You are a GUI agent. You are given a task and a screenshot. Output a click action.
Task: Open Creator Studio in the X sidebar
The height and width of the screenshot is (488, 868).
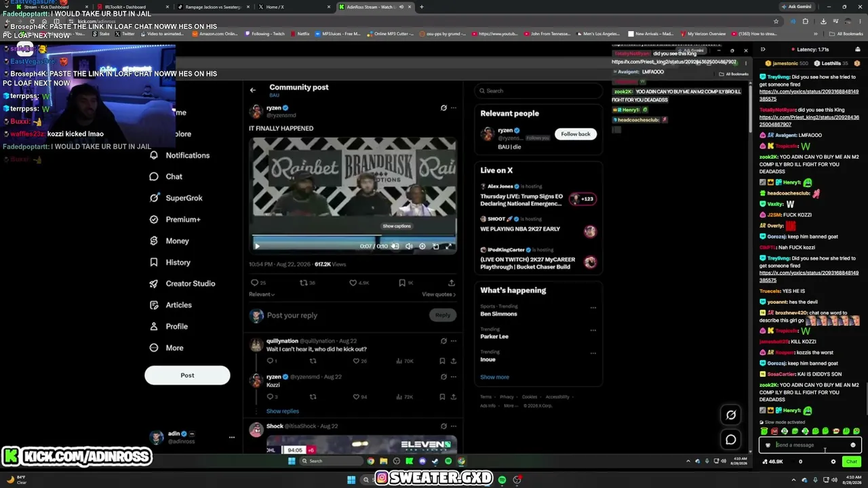pos(182,283)
